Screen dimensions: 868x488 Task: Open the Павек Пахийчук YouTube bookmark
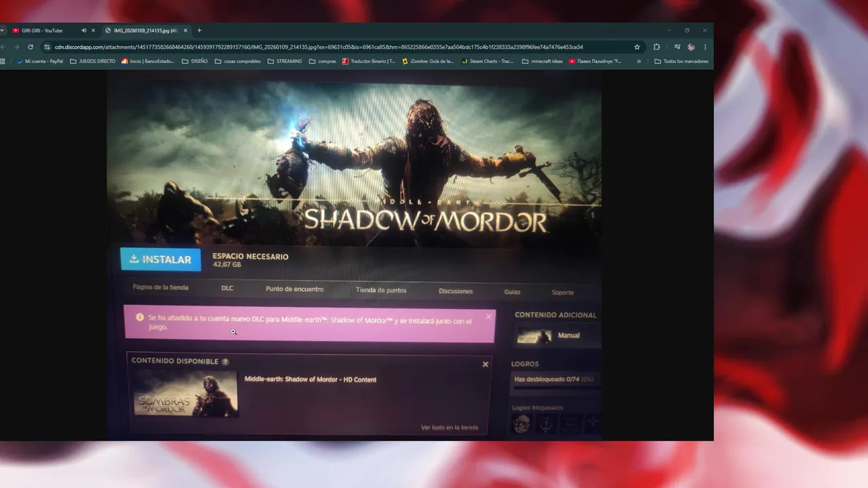click(x=595, y=61)
